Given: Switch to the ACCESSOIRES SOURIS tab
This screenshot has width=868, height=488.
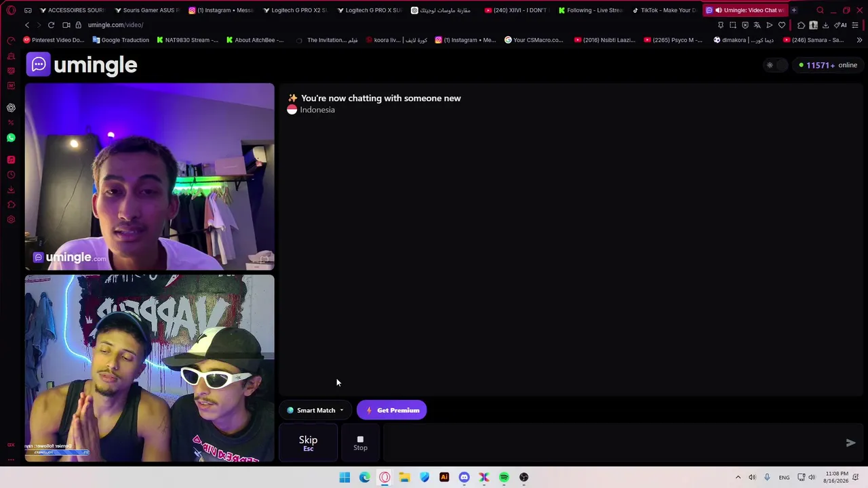Looking at the screenshot, I should click(x=73, y=10).
